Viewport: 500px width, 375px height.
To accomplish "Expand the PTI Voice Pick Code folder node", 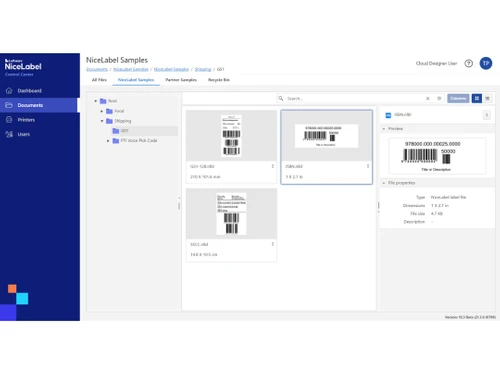I will [x=108, y=141].
